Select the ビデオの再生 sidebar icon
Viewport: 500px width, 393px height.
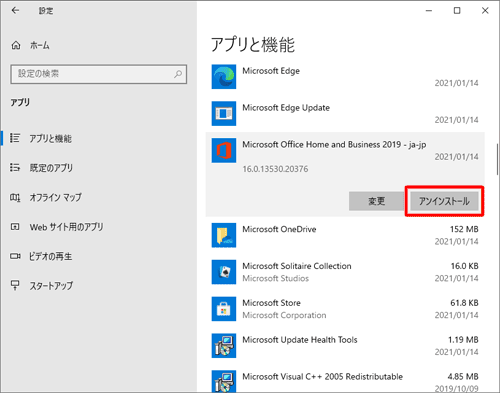[x=15, y=256]
